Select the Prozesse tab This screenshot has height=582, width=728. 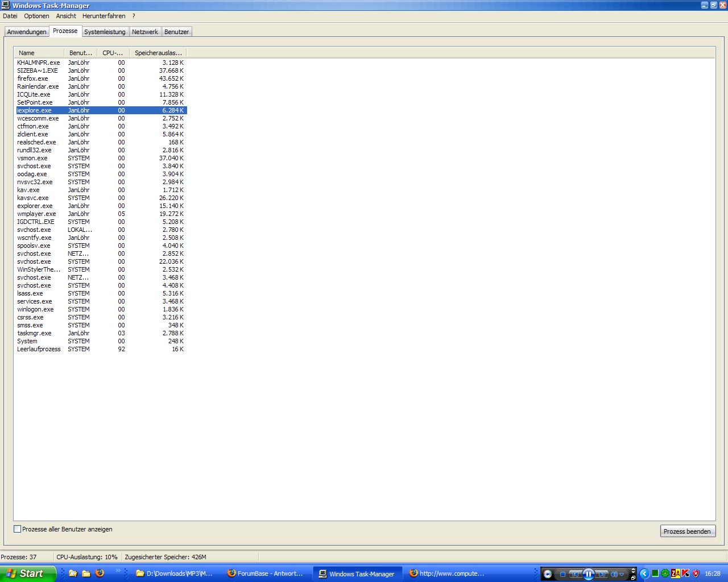coord(65,31)
